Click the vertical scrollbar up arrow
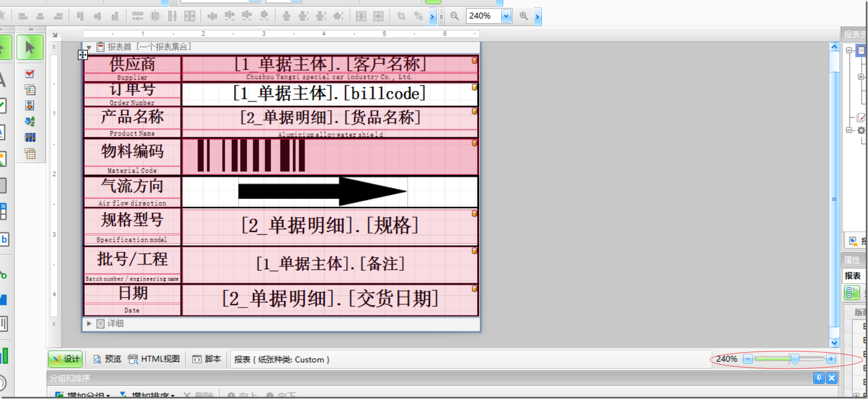The width and height of the screenshot is (868, 399). tap(834, 47)
